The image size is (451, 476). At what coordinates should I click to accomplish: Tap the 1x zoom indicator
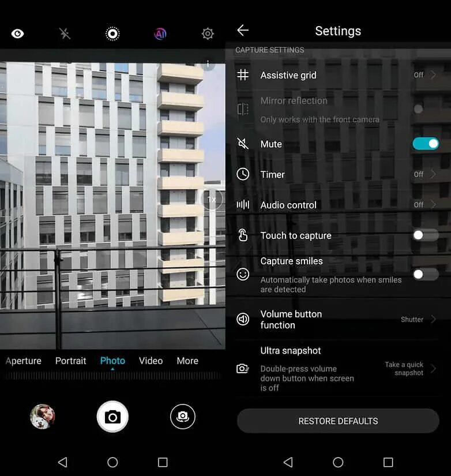coord(212,200)
